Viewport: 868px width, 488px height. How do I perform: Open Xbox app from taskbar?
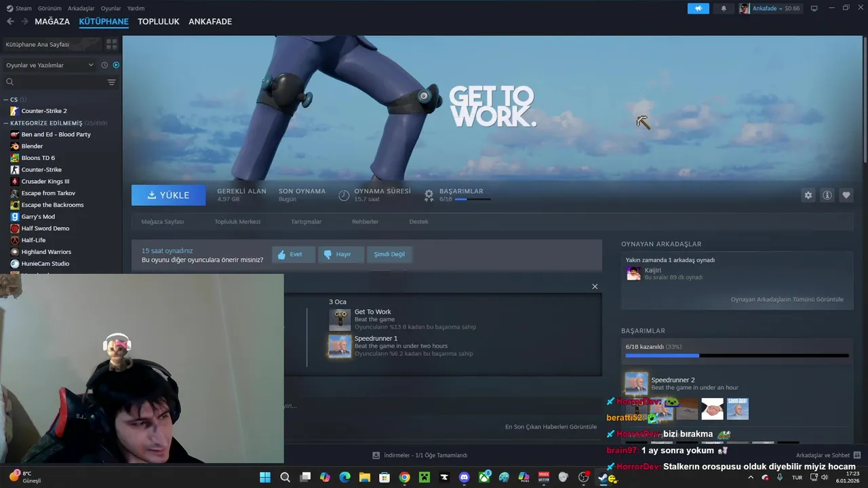click(484, 477)
